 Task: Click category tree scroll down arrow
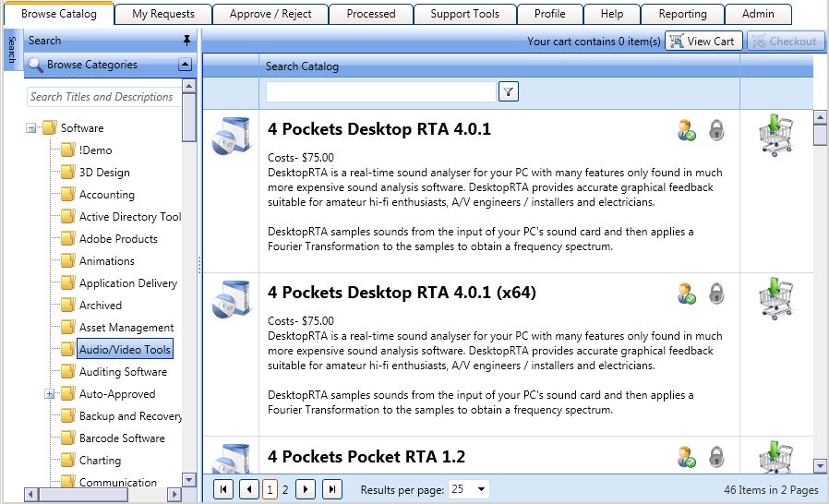coord(188,480)
